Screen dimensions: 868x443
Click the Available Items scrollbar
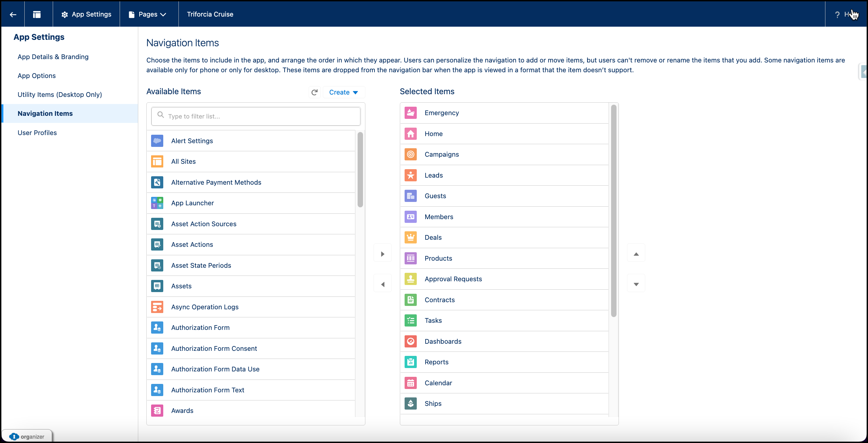(360, 170)
